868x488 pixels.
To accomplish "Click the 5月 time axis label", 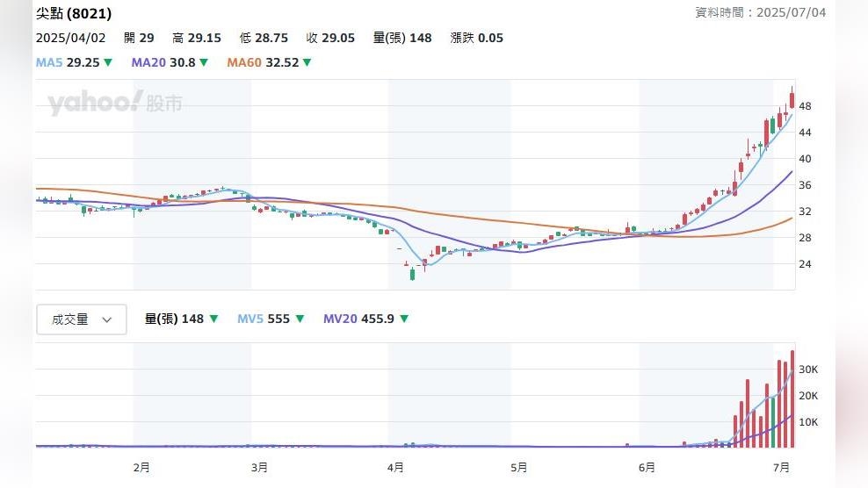I will point(518,468).
